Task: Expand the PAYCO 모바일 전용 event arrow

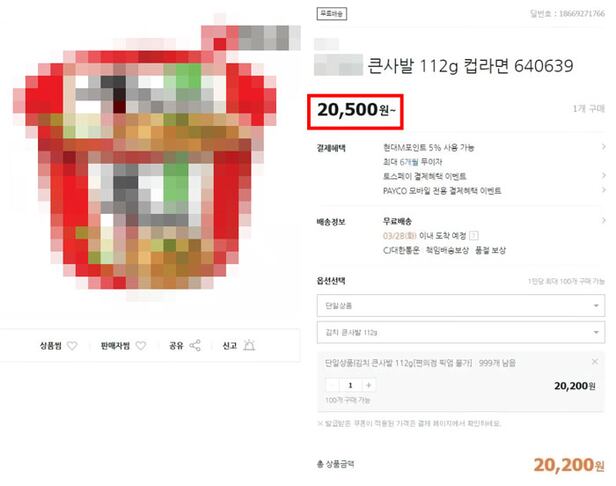Action: 603,190
